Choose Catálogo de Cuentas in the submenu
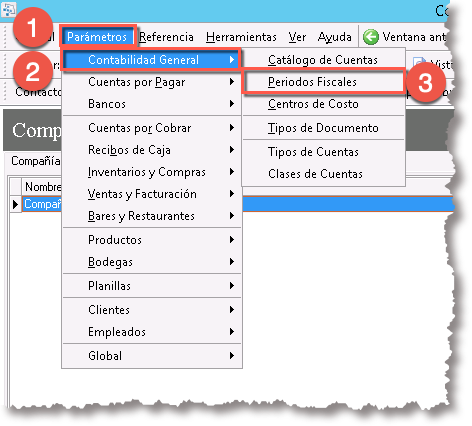The image size is (472, 426). click(x=323, y=60)
